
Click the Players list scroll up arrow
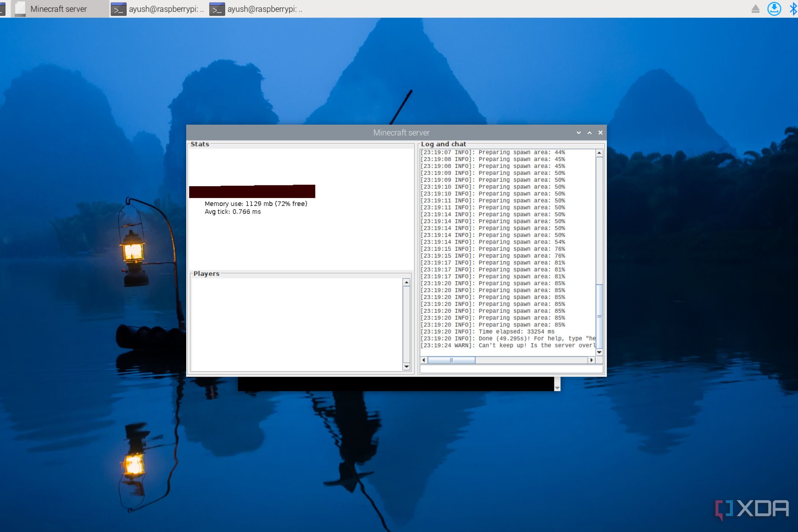[x=407, y=282]
